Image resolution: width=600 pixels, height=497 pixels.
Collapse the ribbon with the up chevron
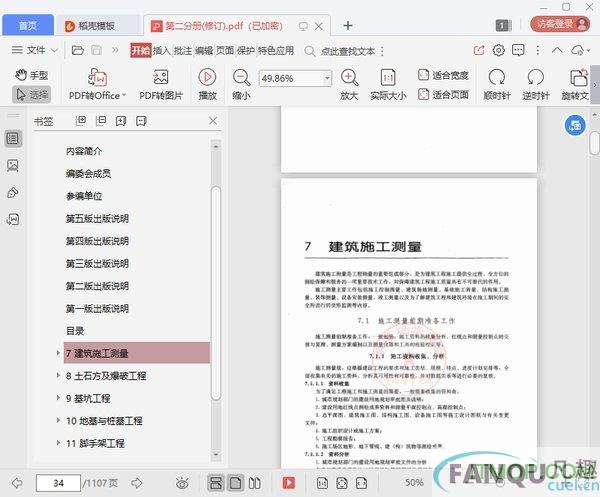557,50
